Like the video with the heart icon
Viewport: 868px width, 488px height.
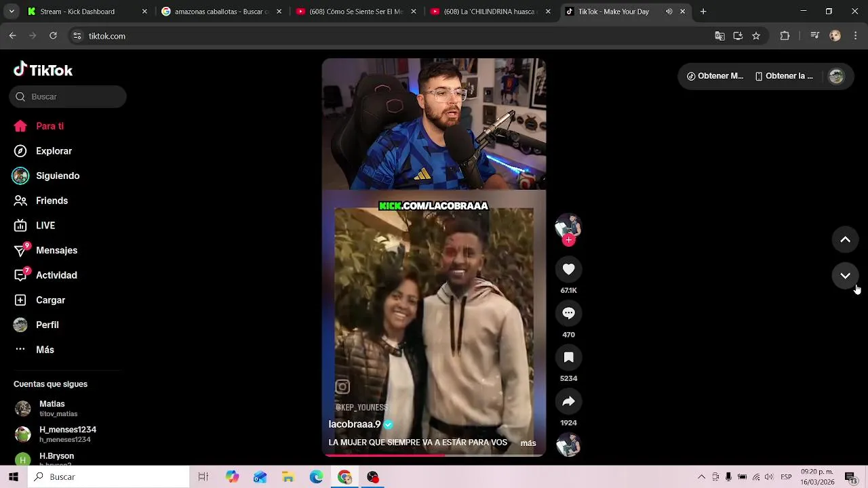point(568,269)
